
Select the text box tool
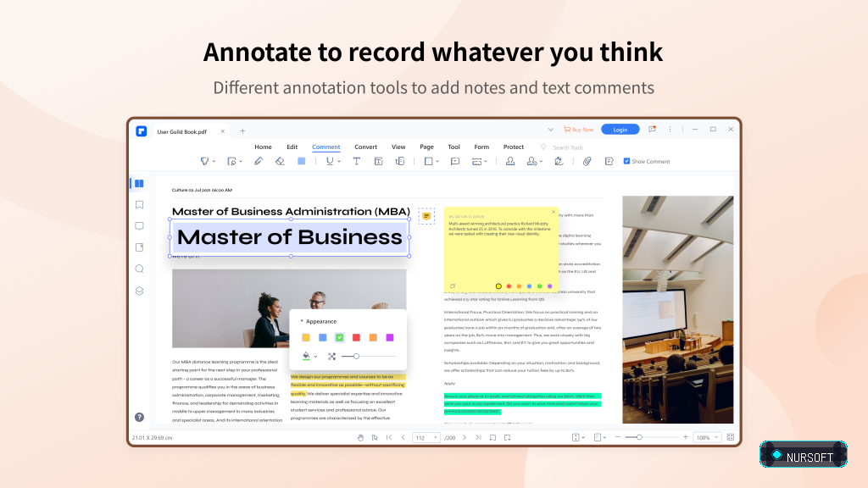379,161
